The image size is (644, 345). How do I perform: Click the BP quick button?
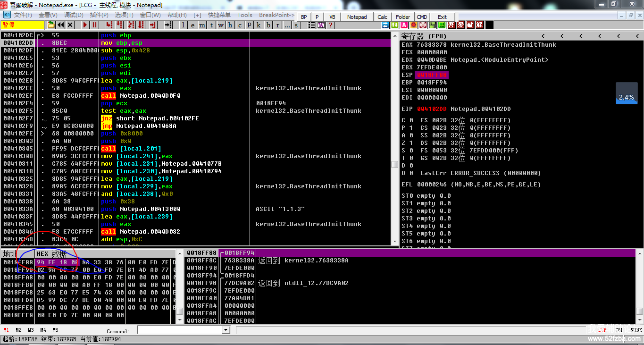304,17
